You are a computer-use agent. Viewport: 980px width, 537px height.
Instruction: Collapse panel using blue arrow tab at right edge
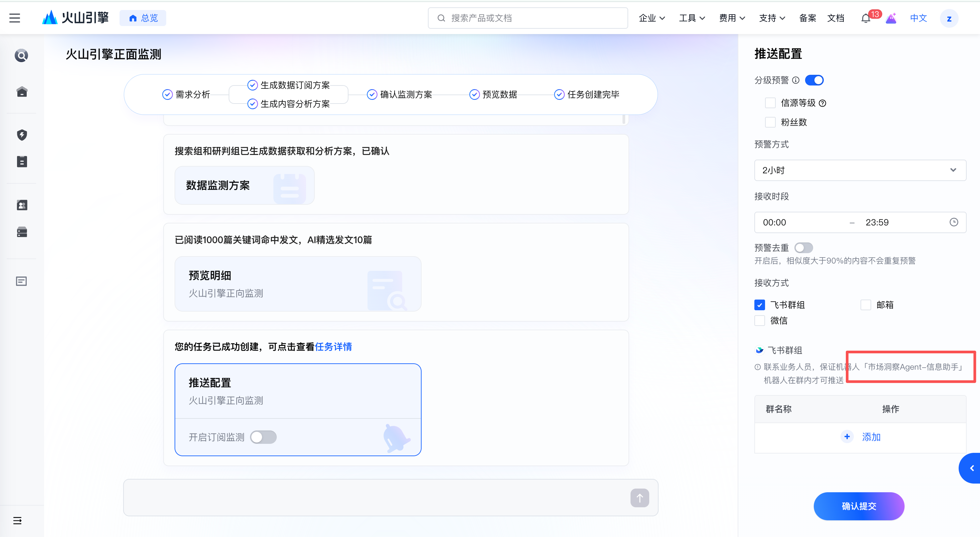[970, 468]
